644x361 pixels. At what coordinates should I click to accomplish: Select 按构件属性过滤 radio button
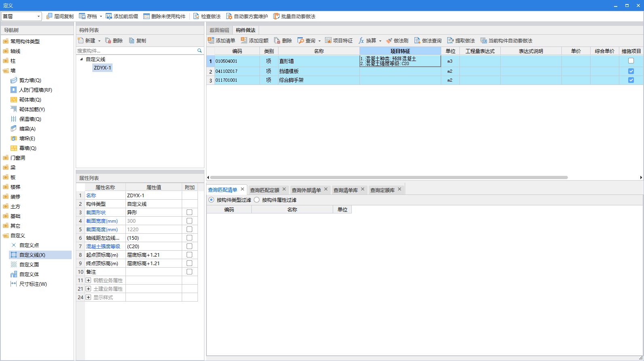[257, 200]
